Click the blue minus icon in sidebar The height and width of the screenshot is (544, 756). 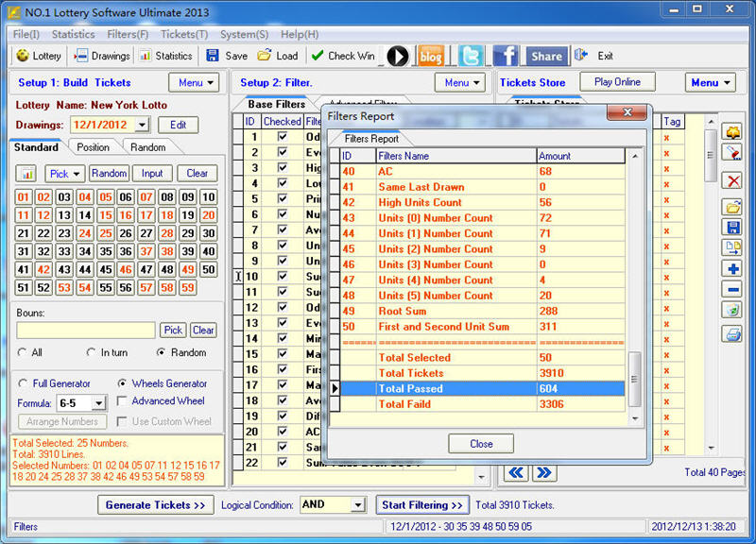733,290
